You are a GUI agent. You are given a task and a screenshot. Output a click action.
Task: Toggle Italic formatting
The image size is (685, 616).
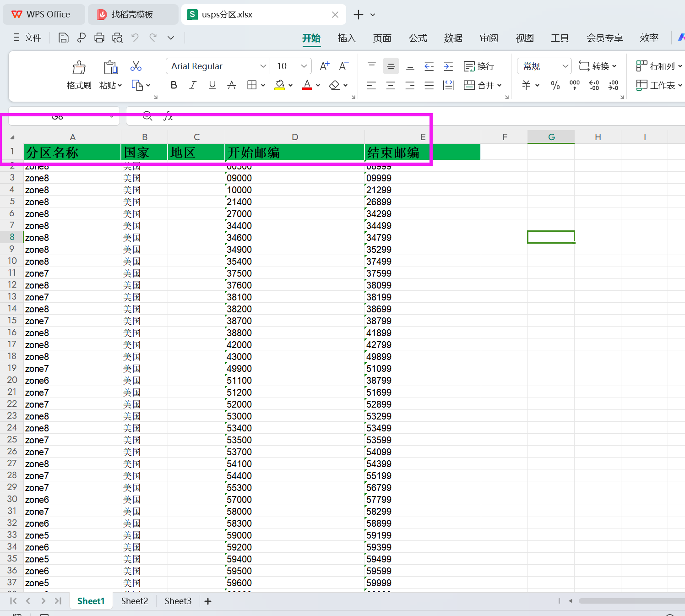pyautogui.click(x=193, y=85)
